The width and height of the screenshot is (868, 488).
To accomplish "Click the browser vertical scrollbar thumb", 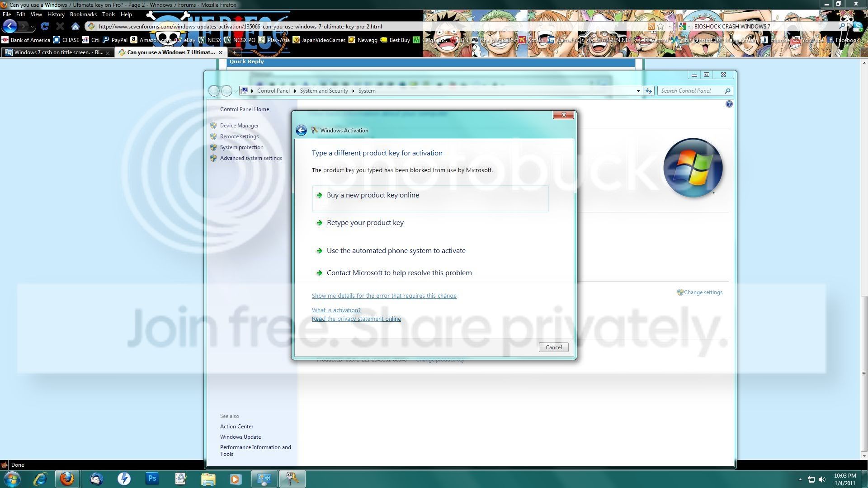I will click(x=864, y=374).
